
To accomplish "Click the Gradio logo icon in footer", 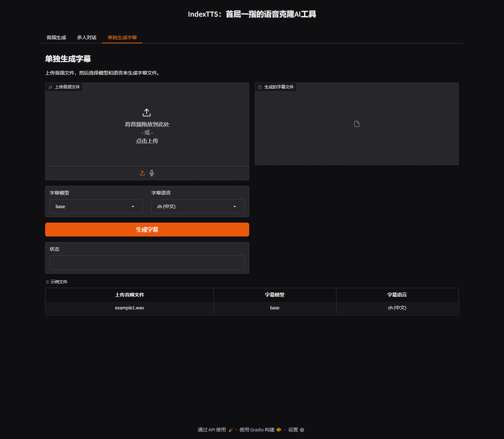I will coord(279,430).
